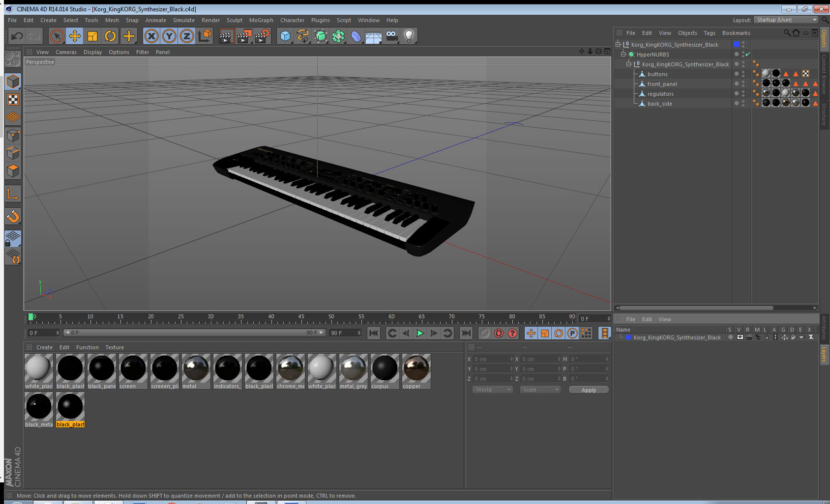Open Edit Render Settings gear clapperboard
This screenshot has height=504, width=830.
[262, 36]
